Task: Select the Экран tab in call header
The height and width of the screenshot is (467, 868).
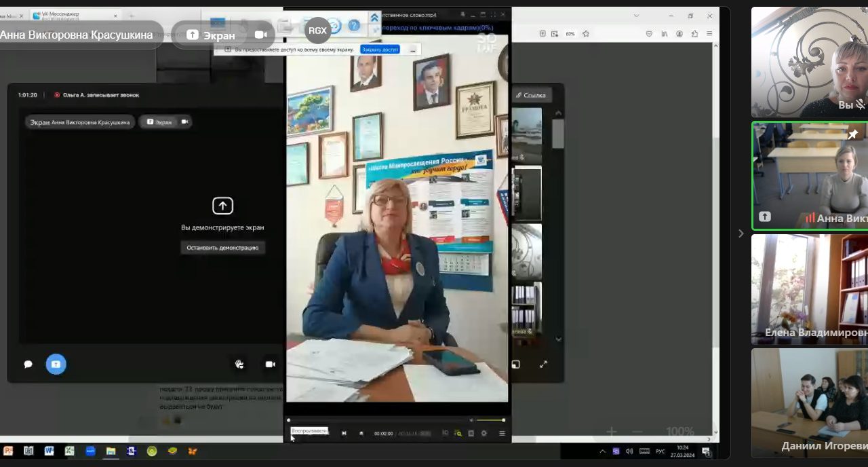Action: coord(159,122)
